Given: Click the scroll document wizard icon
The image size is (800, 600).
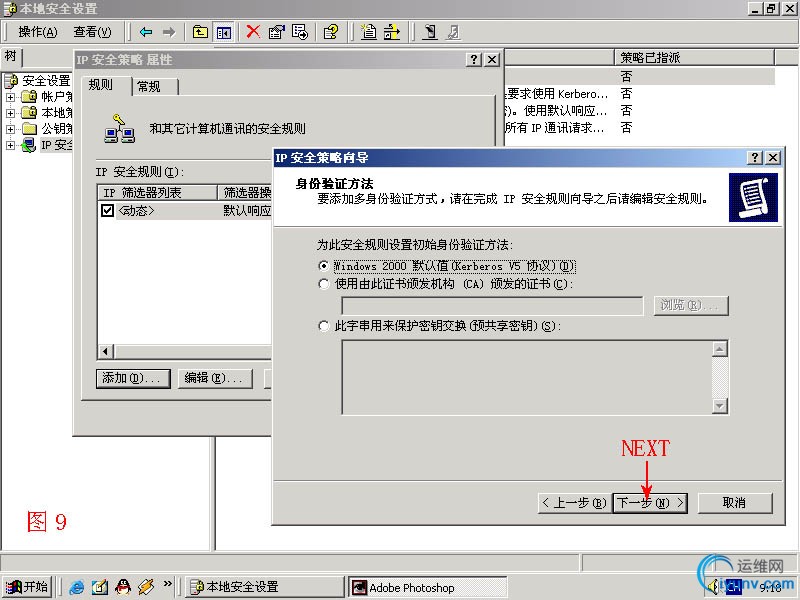Looking at the screenshot, I should (x=754, y=197).
